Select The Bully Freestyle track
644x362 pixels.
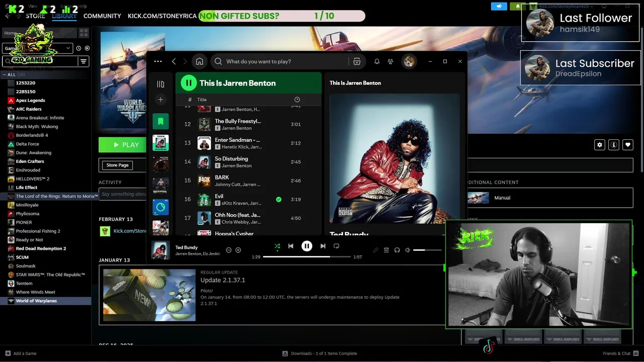(x=248, y=124)
